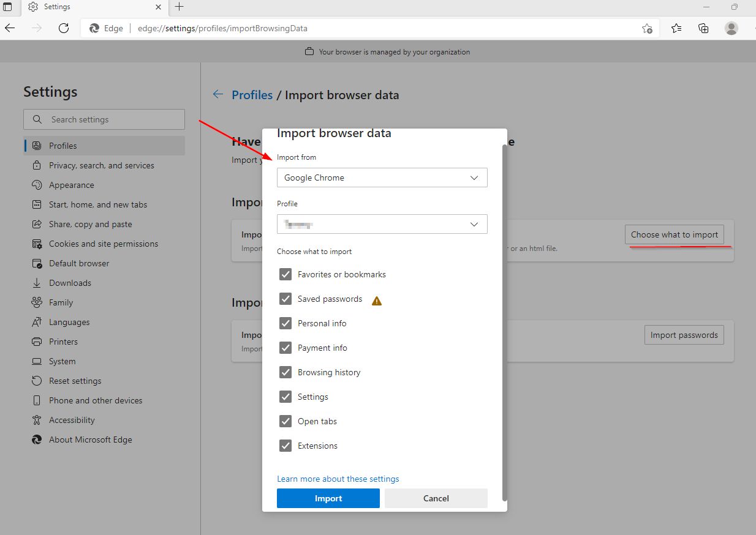The image size is (756, 535).
Task: Reload the page with the refresh icon
Action: tap(64, 28)
